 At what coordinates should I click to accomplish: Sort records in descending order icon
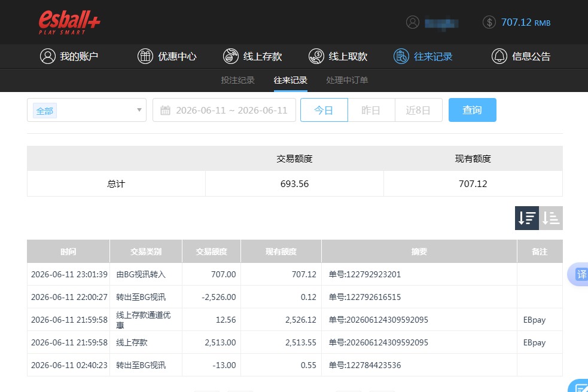[x=526, y=218]
